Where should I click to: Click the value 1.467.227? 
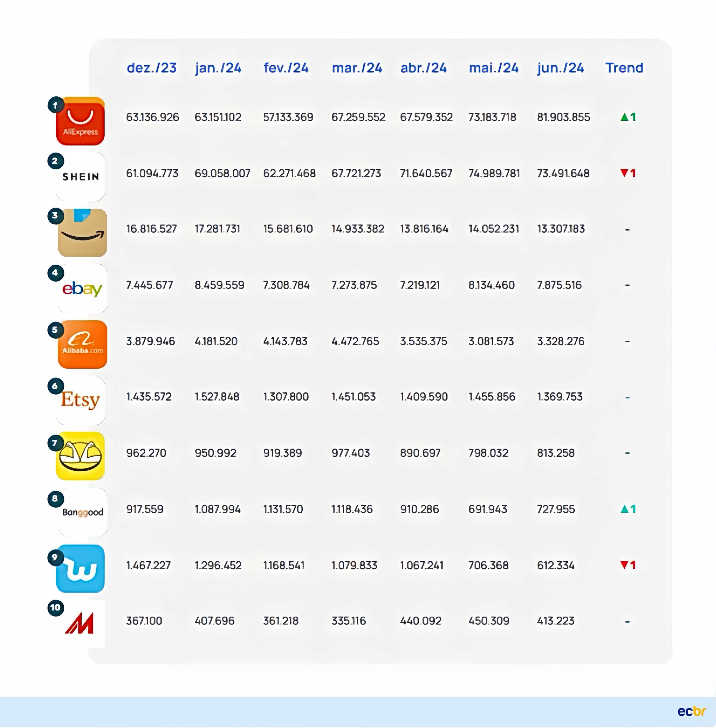(x=148, y=565)
